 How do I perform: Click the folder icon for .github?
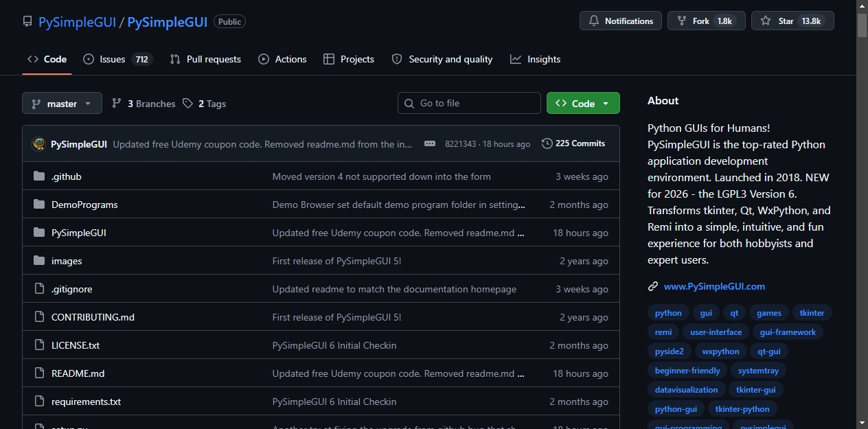point(39,176)
